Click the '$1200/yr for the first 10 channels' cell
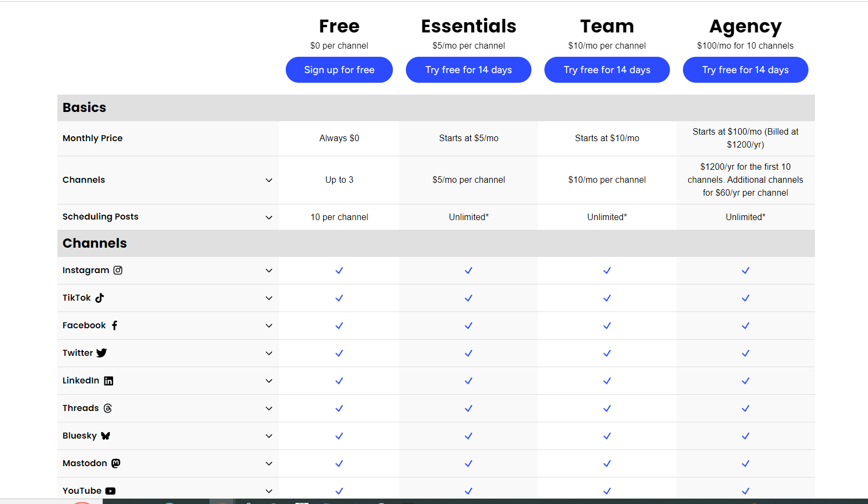The height and width of the screenshot is (504, 868). coord(746,180)
